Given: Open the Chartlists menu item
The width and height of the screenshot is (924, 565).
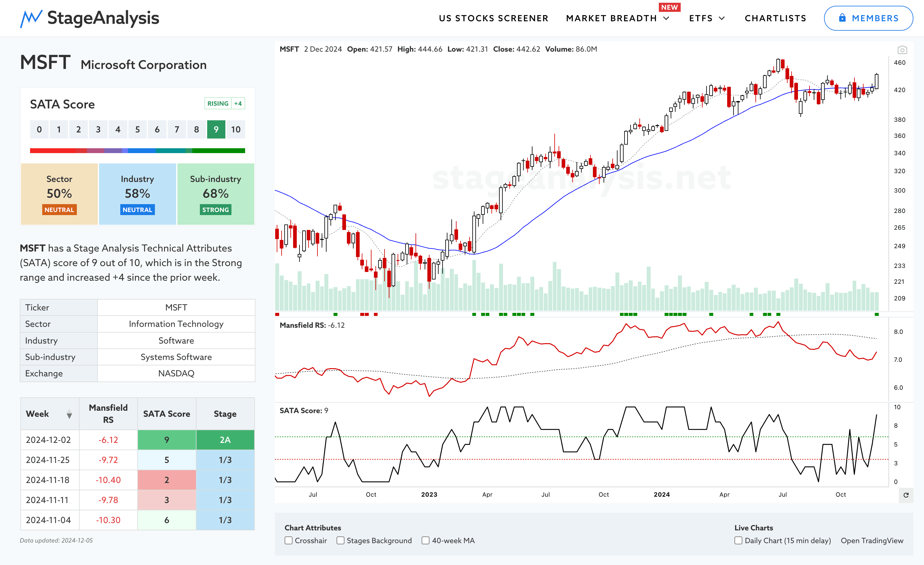Looking at the screenshot, I should tap(775, 18).
